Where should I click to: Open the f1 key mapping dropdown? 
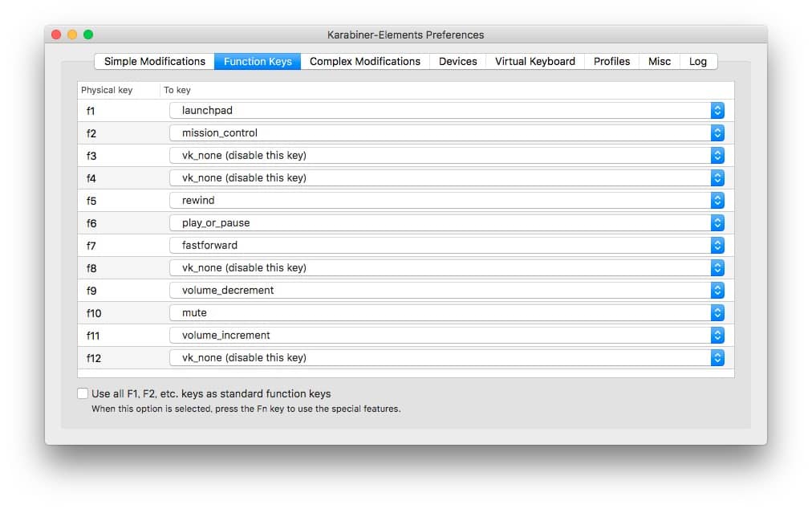[446, 111]
